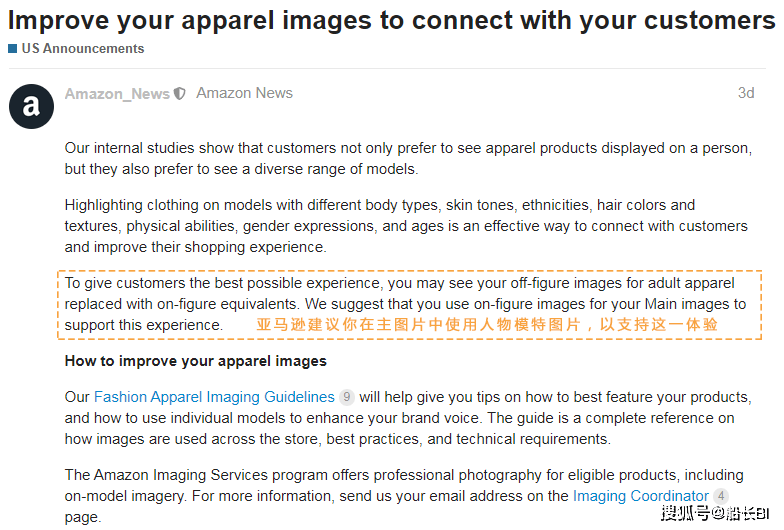This screenshot has height=530, width=784.
Task: Click the paragraph about the guide reference
Action: click(x=408, y=418)
